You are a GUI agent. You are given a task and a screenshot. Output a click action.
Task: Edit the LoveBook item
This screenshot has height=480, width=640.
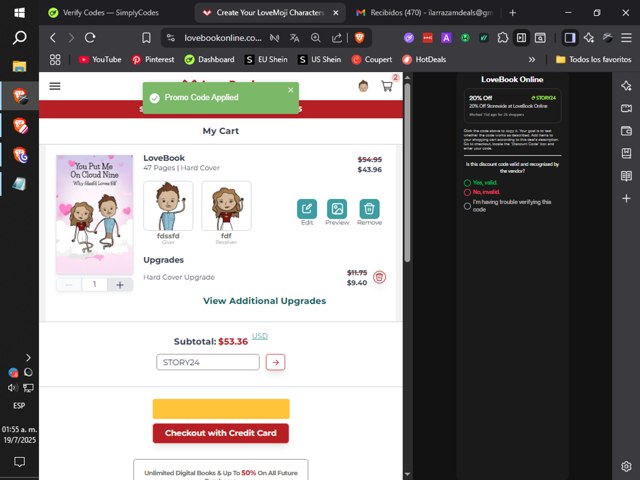[307, 209]
